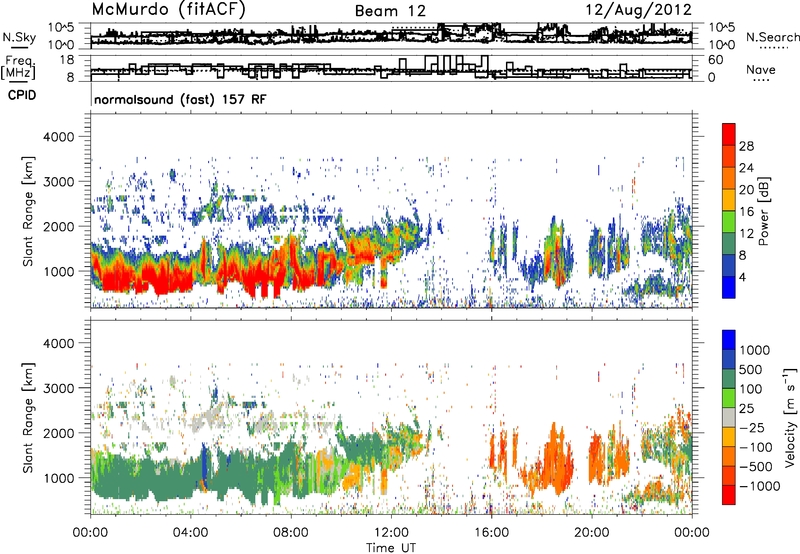
Task: Click the 500 value on the Velocity scale
Action: coord(751,369)
